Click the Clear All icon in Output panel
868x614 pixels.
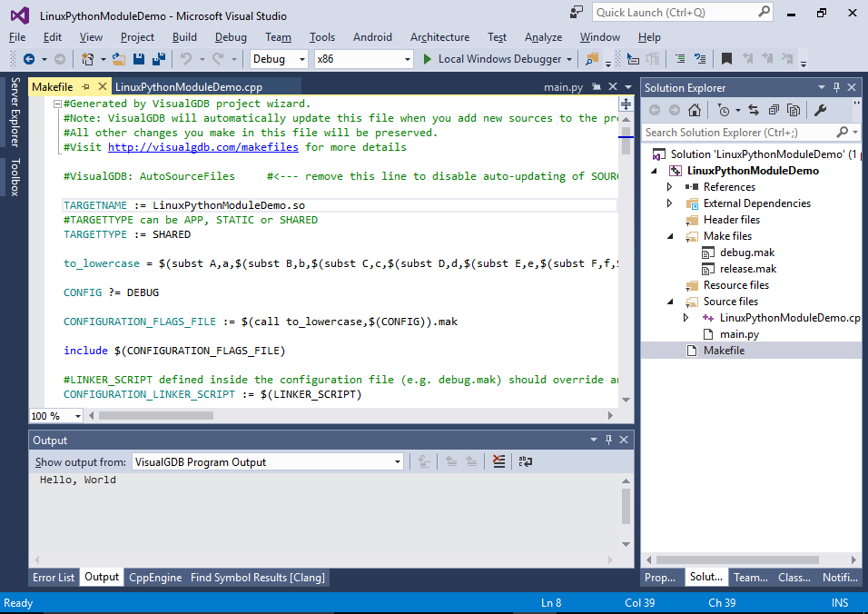tap(498, 461)
